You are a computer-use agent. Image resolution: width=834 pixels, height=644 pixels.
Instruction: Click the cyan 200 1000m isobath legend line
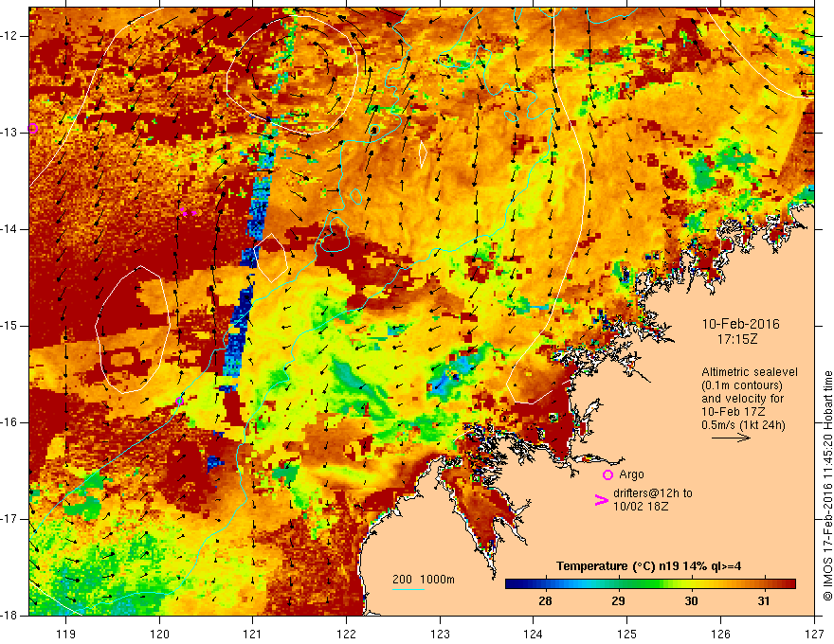point(408,589)
